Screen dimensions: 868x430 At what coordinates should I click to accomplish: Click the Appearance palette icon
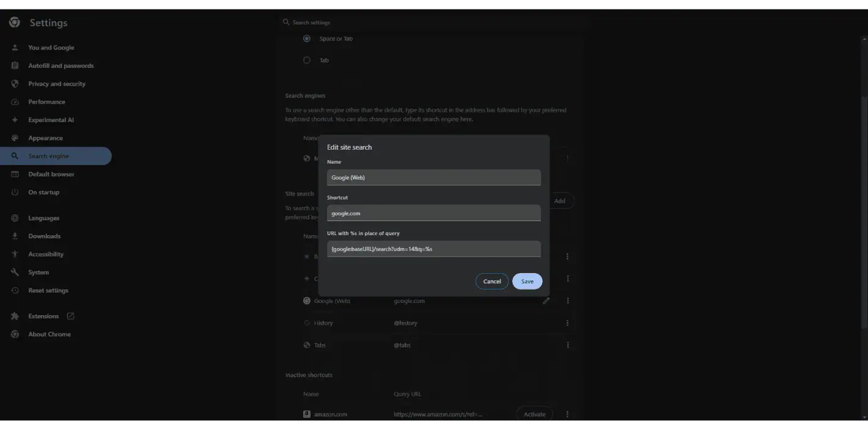[15, 138]
